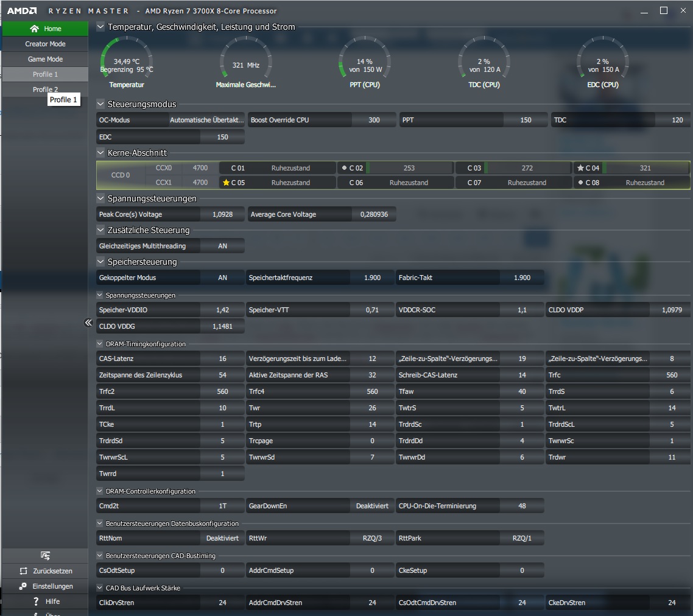
Task: Click the gold star on core C 05
Action: pyautogui.click(x=227, y=183)
